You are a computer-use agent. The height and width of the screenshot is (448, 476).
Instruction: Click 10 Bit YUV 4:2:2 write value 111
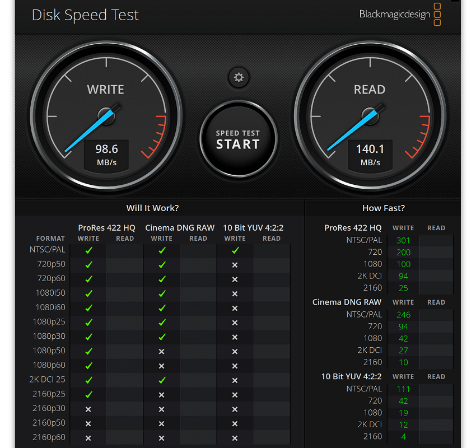point(403,389)
